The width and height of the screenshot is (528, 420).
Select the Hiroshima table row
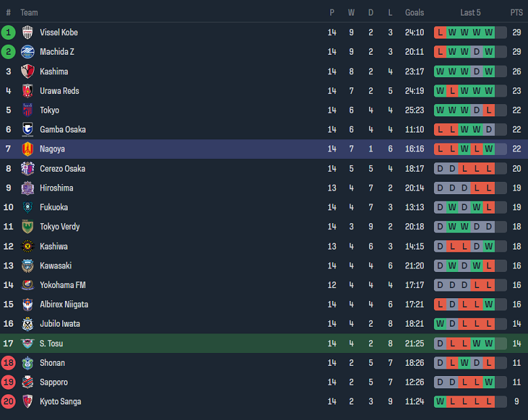point(264,188)
